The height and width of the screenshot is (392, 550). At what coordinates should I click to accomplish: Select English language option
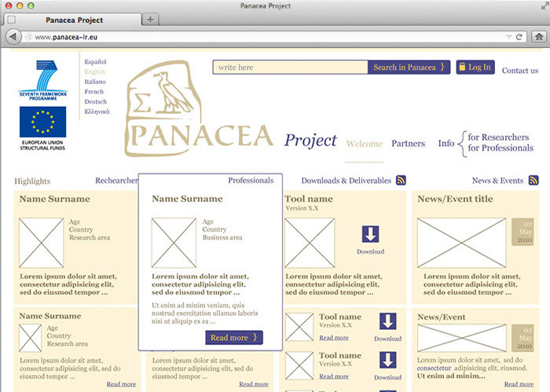[95, 71]
